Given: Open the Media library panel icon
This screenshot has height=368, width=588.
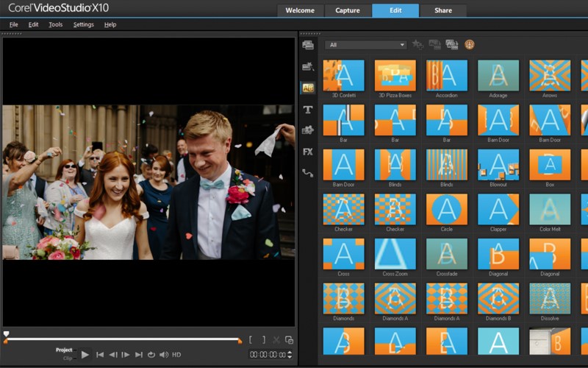Looking at the screenshot, I should point(308,45).
